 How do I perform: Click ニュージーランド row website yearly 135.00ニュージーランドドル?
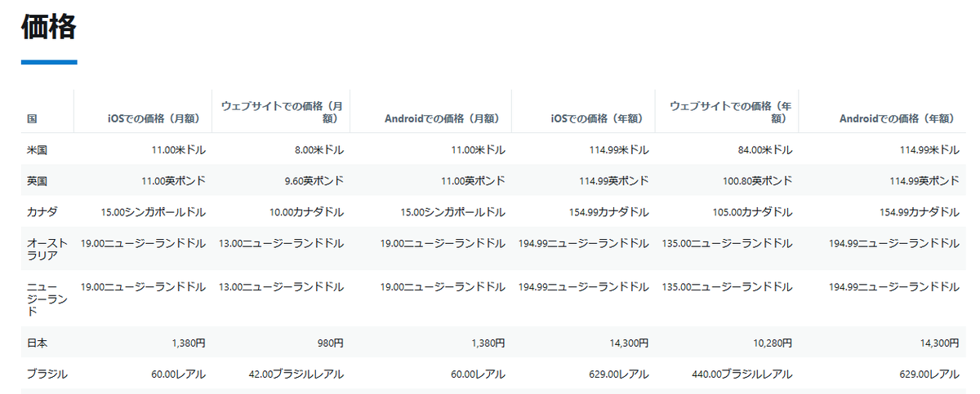click(x=727, y=286)
